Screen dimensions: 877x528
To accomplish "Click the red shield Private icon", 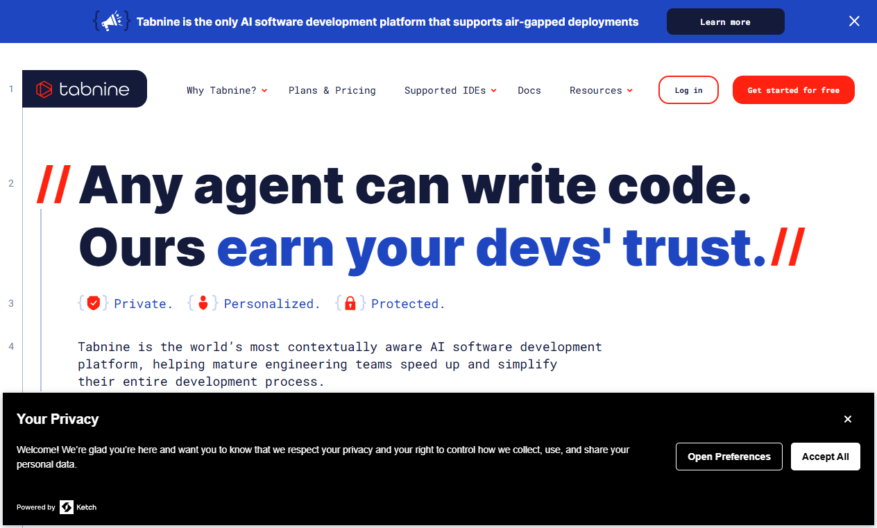I will click(93, 303).
